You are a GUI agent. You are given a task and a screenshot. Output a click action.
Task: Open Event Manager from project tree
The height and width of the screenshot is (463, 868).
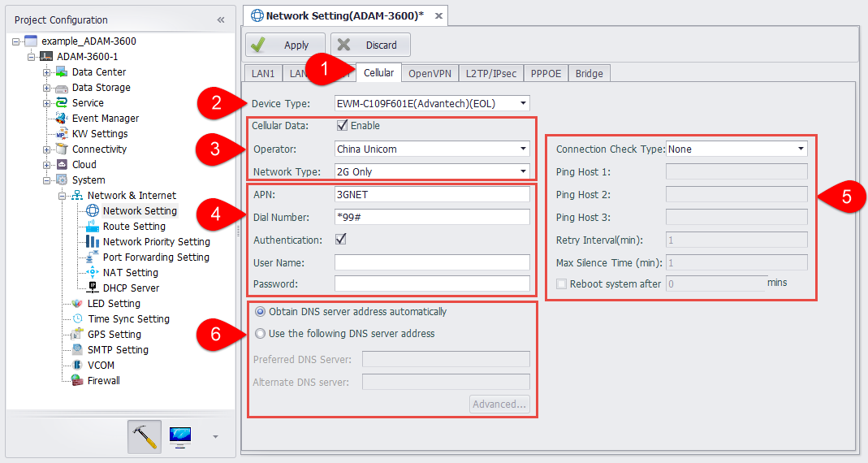point(105,118)
